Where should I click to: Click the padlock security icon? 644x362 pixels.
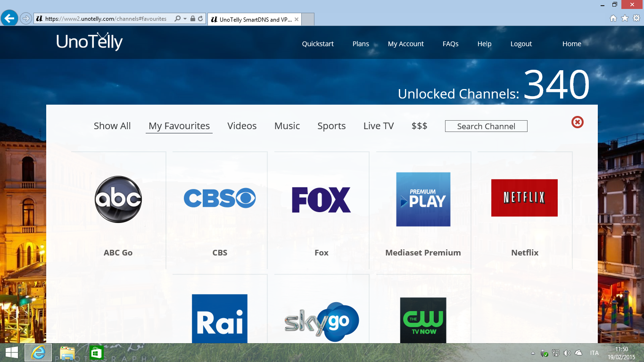tap(192, 19)
